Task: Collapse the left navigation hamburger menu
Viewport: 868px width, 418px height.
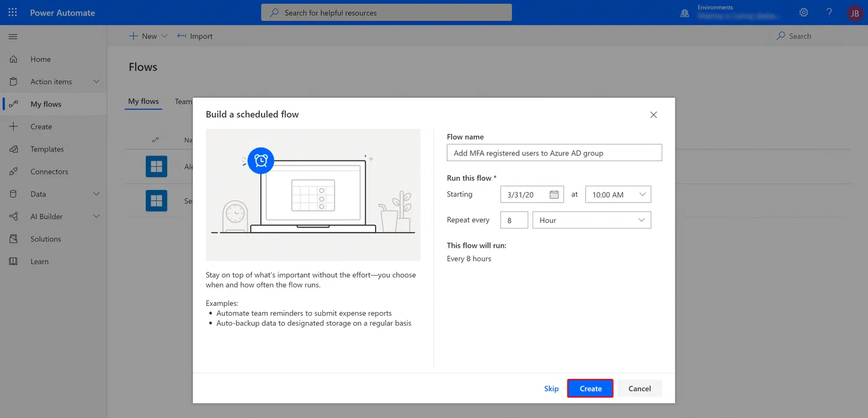Action: (13, 37)
